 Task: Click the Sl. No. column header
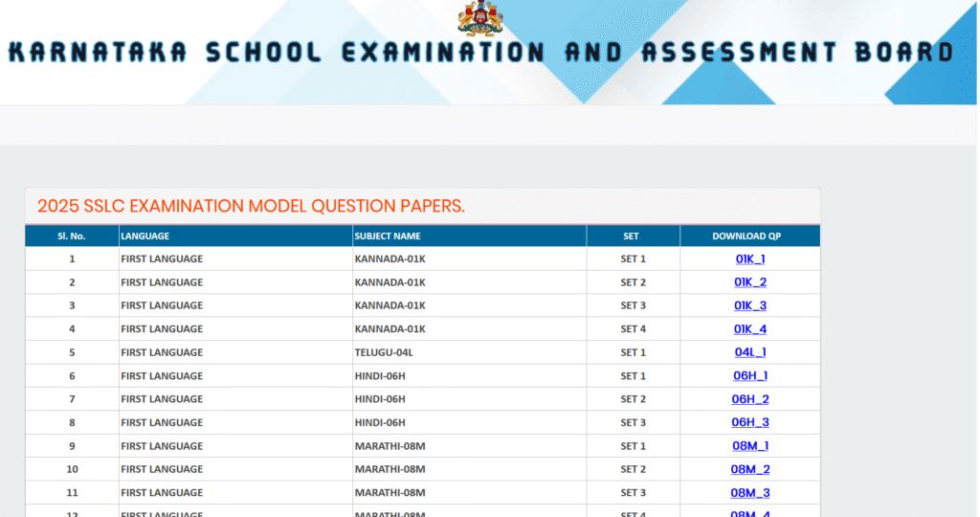pos(71,236)
